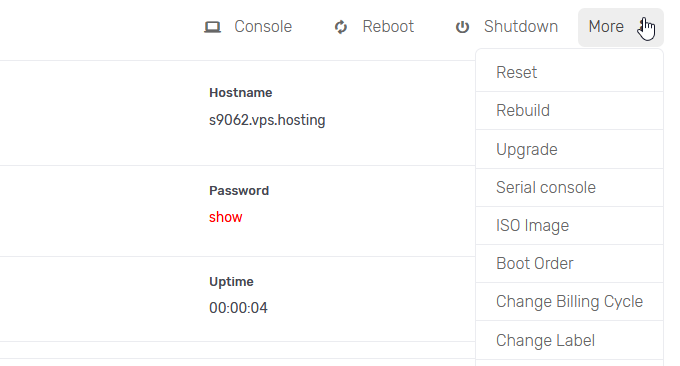Open Change Billing Cycle option
The height and width of the screenshot is (366, 680).
pos(569,302)
